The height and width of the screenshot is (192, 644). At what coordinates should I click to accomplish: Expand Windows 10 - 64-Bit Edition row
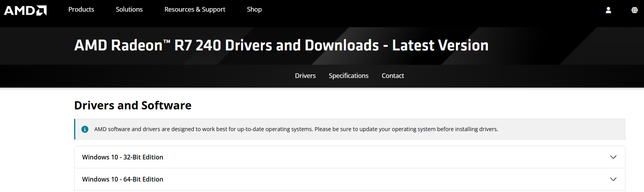tap(350, 179)
